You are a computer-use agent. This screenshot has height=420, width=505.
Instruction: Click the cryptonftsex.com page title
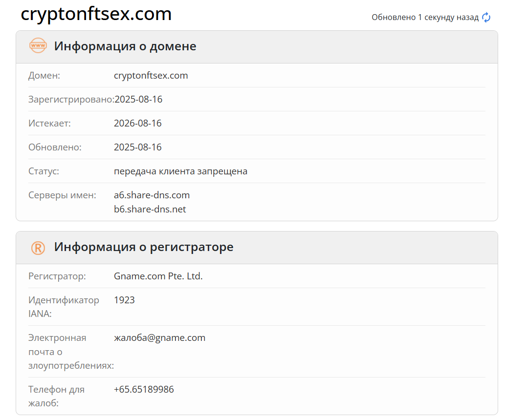pos(96,14)
